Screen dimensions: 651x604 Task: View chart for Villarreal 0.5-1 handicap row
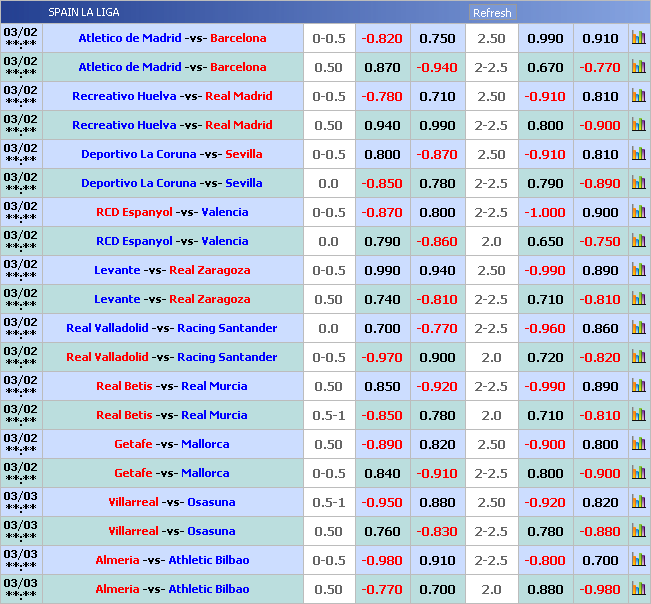point(638,502)
